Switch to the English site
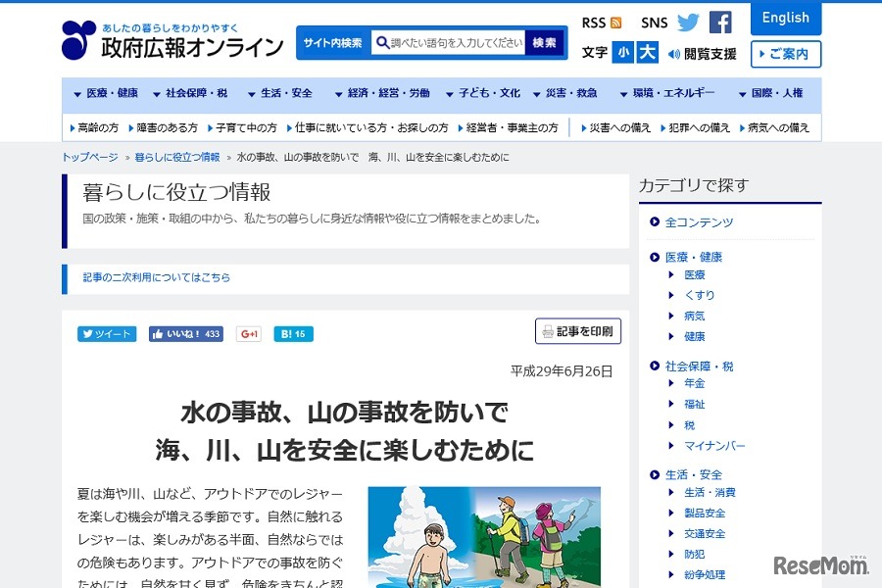The width and height of the screenshot is (882, 588). coord(786,18)
